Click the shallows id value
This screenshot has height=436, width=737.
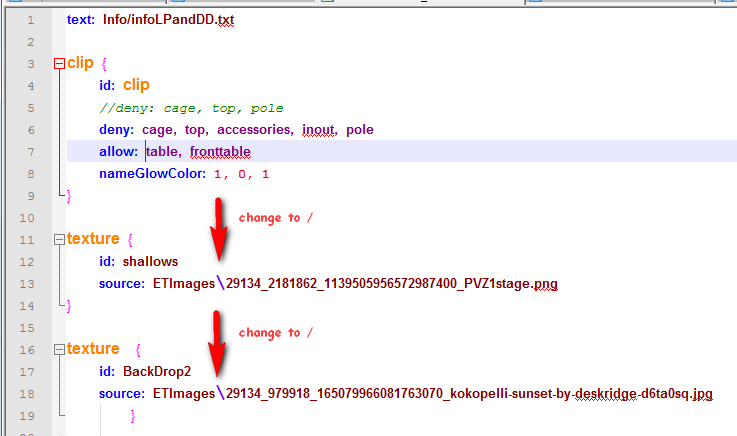[150, 262]
